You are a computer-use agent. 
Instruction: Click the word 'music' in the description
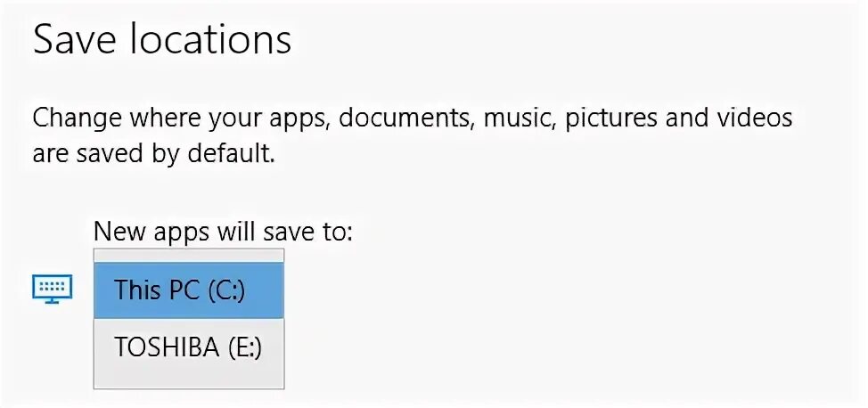pyautogui.click(x=517, y=118)
